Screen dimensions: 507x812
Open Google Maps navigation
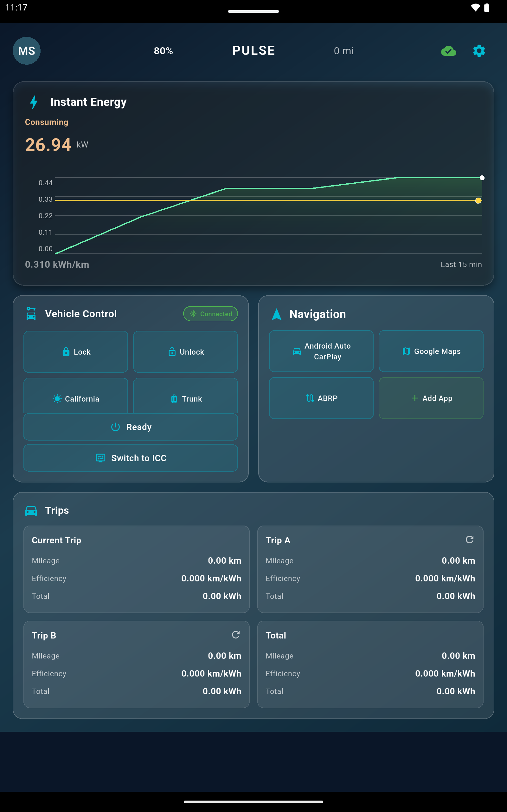coord(431,351)
